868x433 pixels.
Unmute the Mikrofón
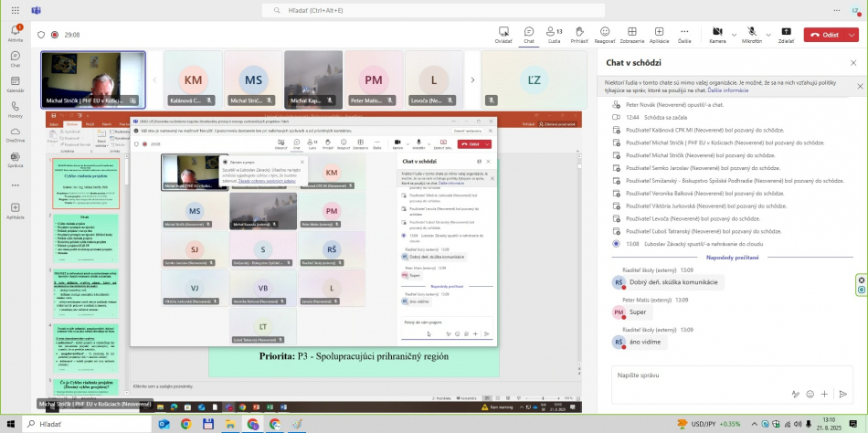click(751, 32)
